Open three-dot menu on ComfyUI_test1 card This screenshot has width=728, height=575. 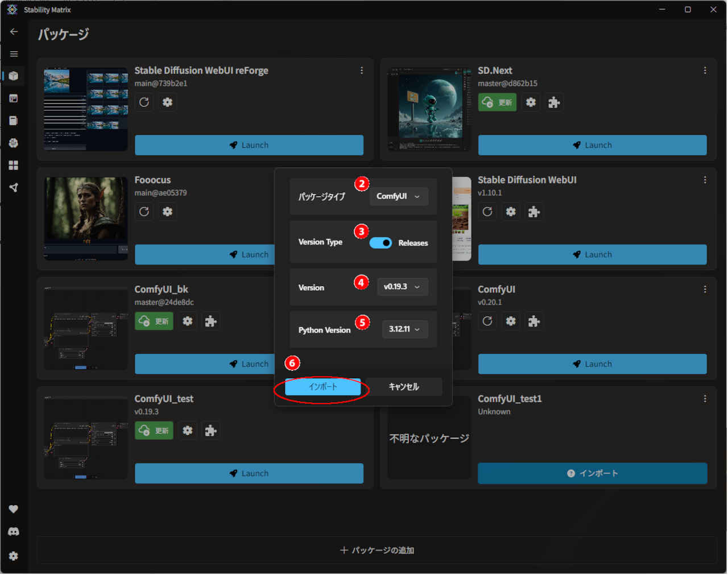pos(705,399)
